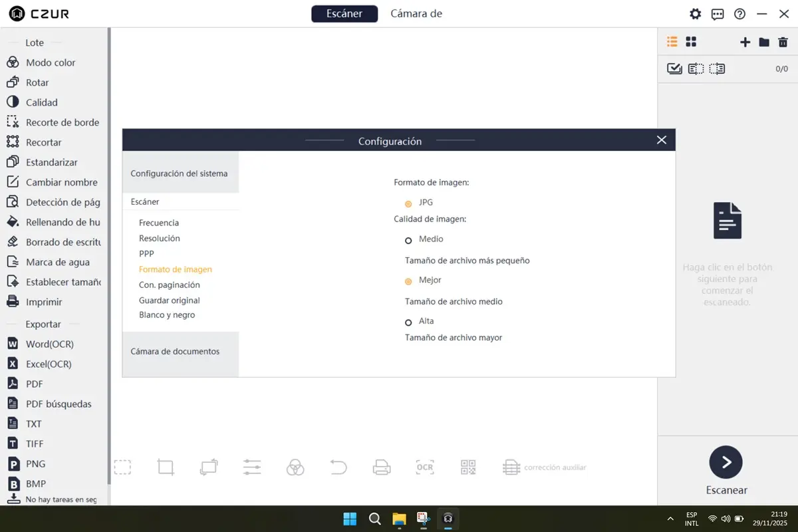Delete items with the trash icon

tap(783, 42)
